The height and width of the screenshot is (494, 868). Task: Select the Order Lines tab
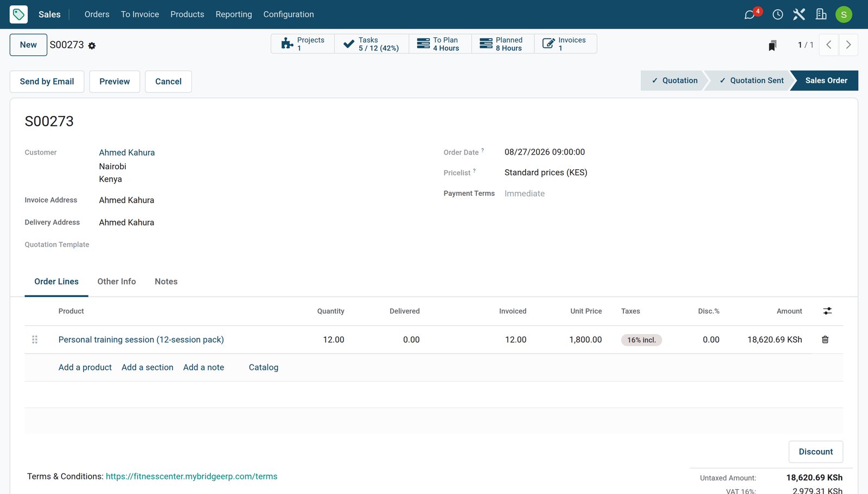(56, 281)
